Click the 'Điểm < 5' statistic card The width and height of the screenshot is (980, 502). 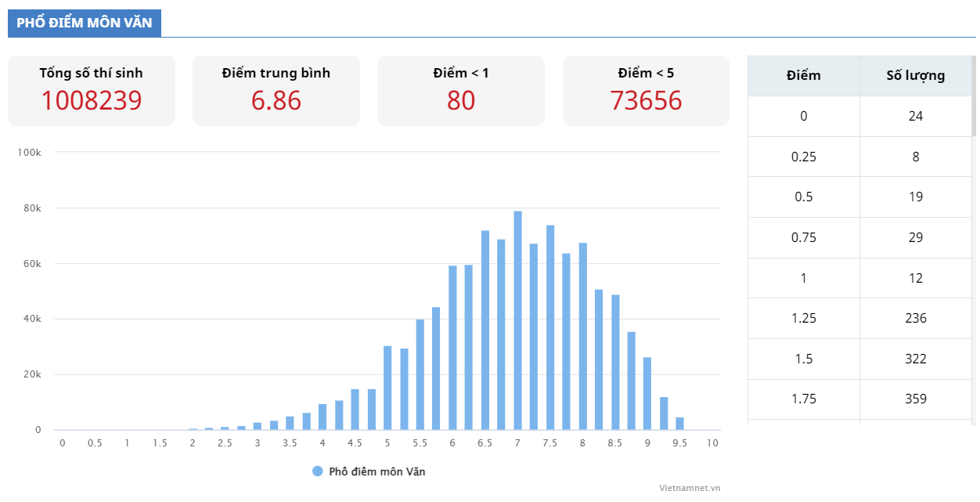[646, 91]
